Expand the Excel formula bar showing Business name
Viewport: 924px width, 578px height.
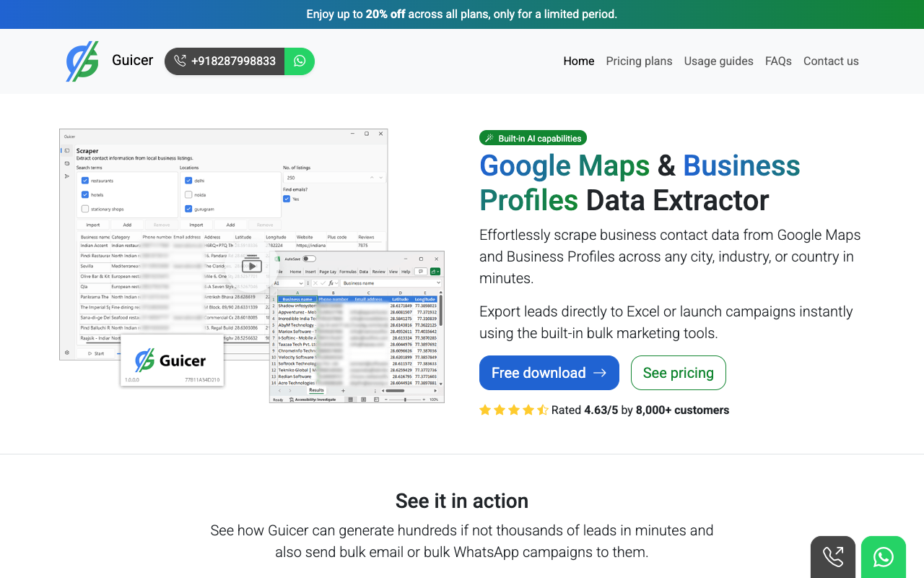point(438,283)
